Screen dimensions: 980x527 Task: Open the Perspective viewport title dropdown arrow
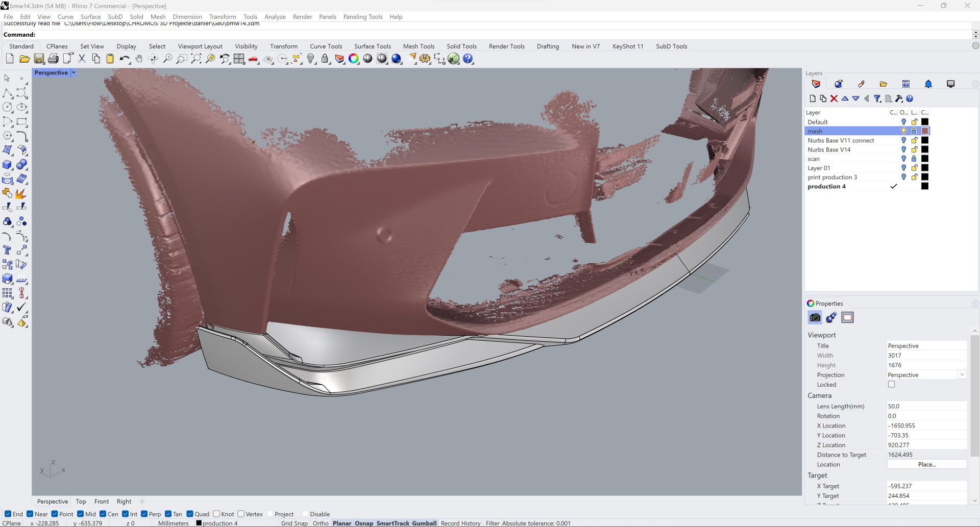coord(73,73)
